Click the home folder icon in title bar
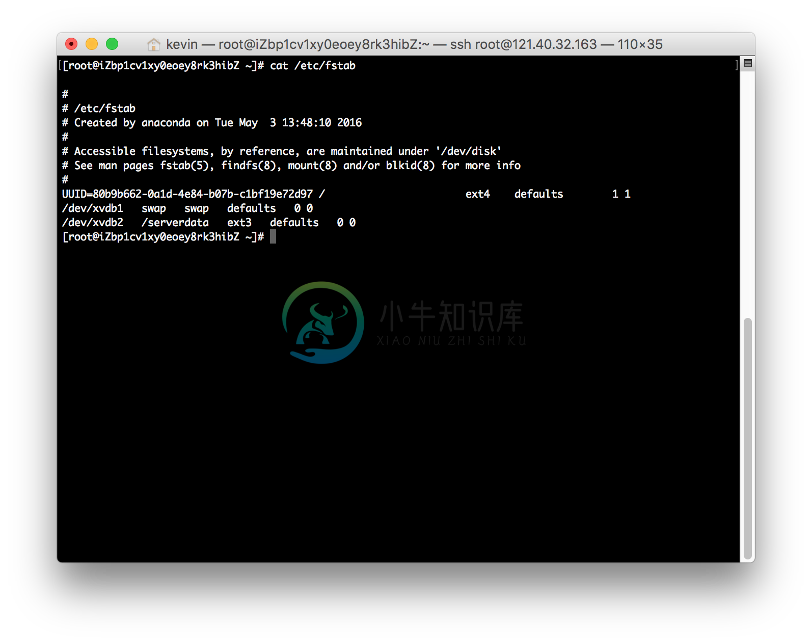Screen dimensions: 812x644 click(x=153, y=44)
